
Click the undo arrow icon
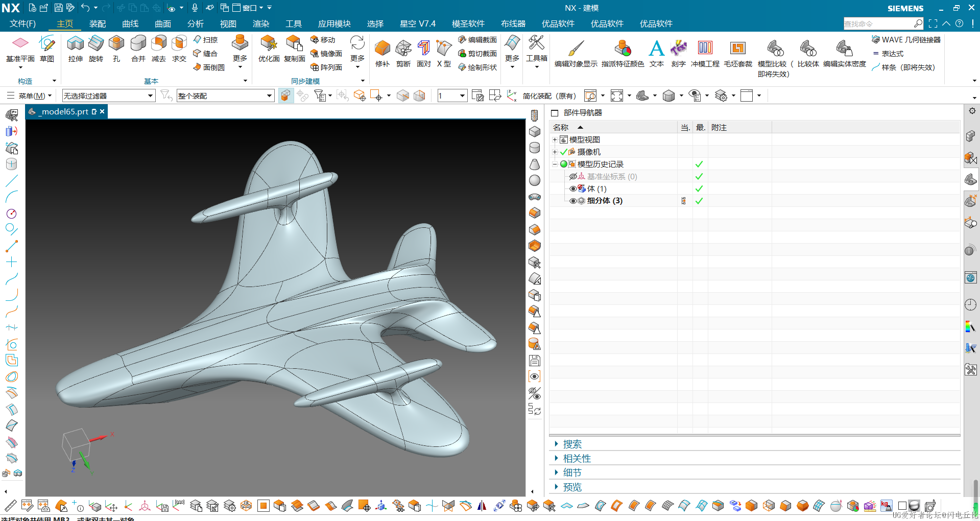point(85,8)
